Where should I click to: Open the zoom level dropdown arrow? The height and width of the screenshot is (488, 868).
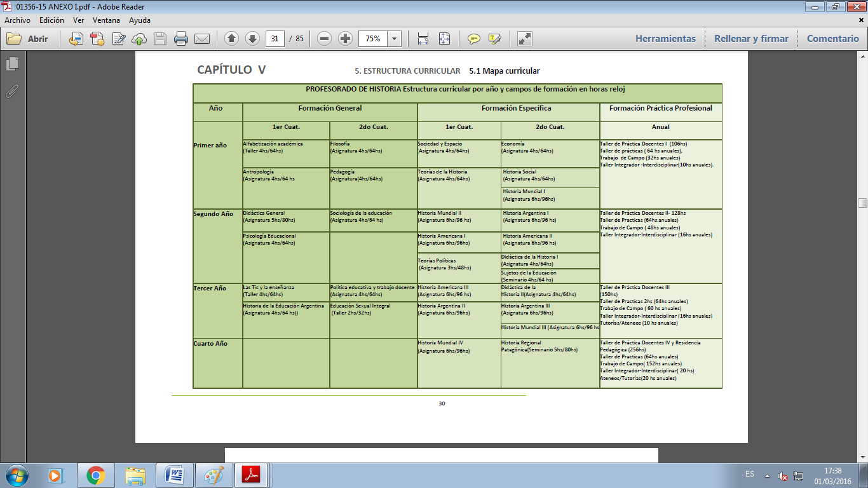[395, 39]
